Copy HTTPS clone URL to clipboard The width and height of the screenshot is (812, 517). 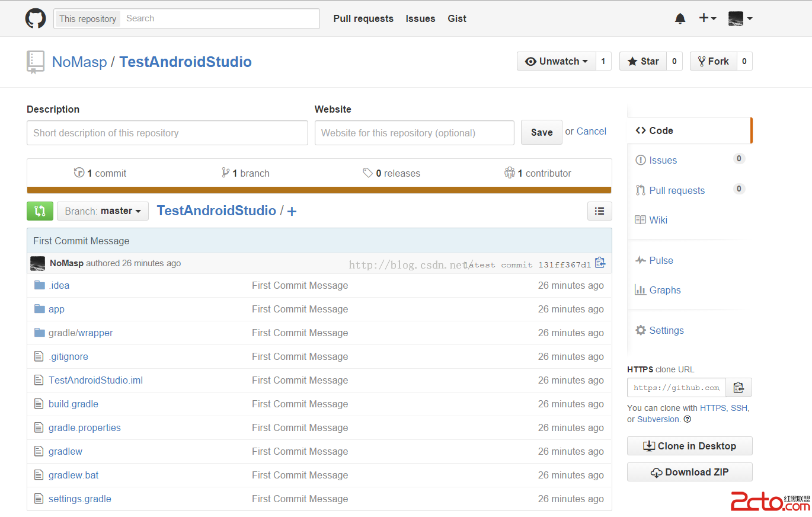739,388
